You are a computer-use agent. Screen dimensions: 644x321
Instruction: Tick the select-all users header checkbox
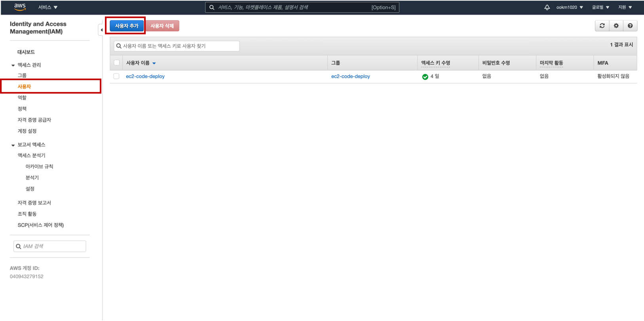click(x=117, y=63)
